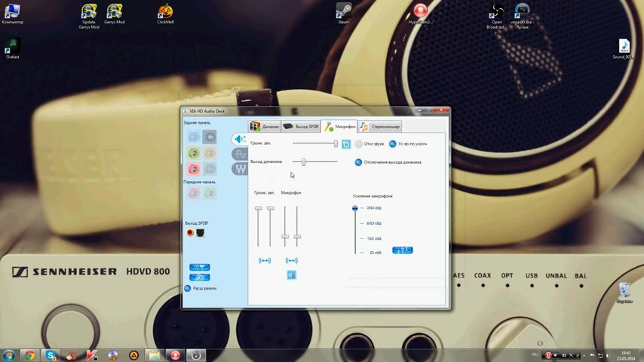Viewport: 644px width, 362px height.
Task: Select the Микрофон tab
Action: tap(339, 127)
